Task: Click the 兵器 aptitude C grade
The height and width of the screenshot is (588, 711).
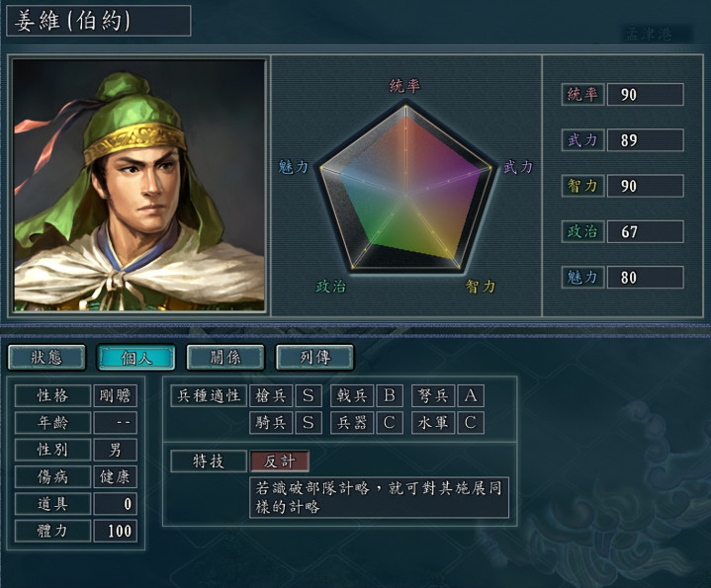Action: (x=390, y=422)
